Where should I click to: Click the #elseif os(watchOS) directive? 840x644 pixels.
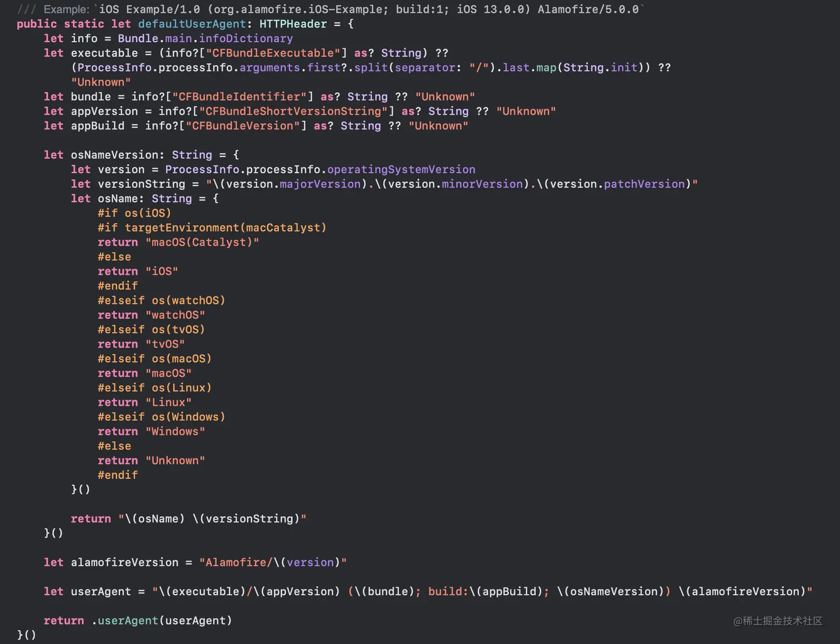[x=162, y=300]
